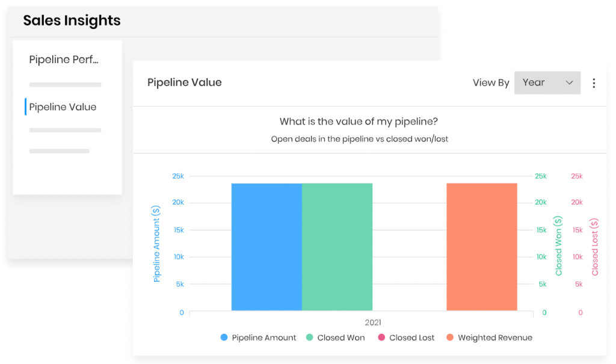616x364 pixels.
Task: Click the Sales Insights heading
Action: click(x=72, y=20)
